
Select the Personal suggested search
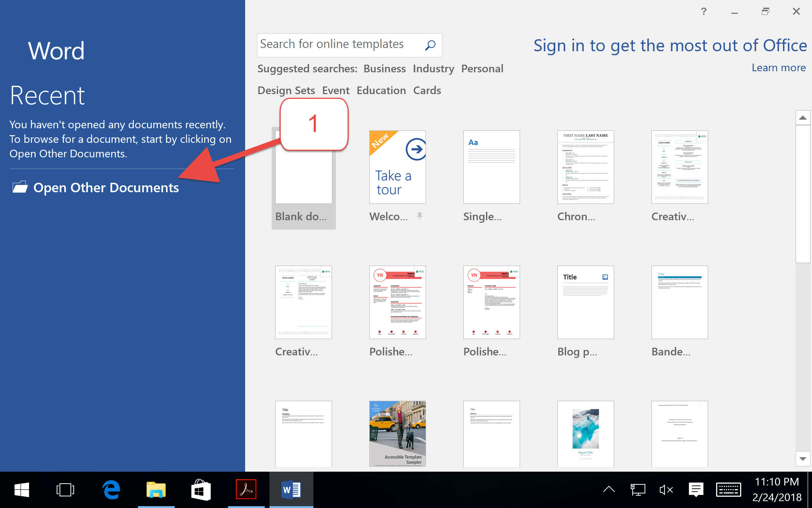click(x=482, y=69)
